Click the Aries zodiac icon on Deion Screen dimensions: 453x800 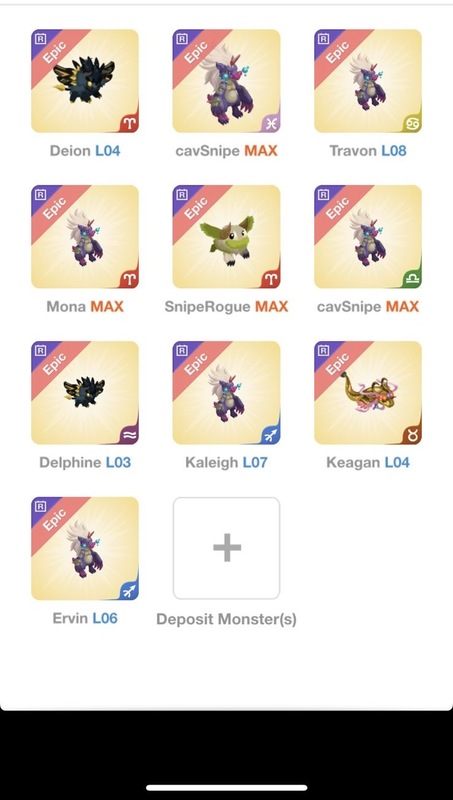coord(129,124)
